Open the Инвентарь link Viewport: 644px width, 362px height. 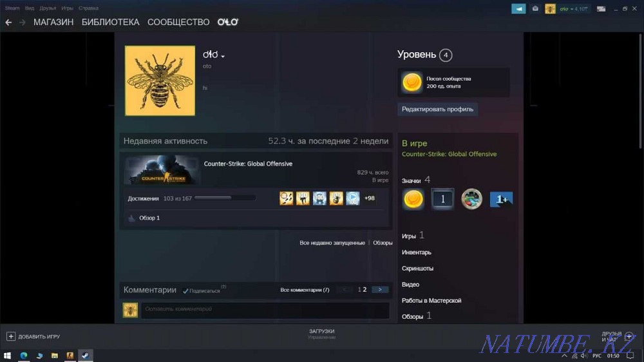pos(417,252)
